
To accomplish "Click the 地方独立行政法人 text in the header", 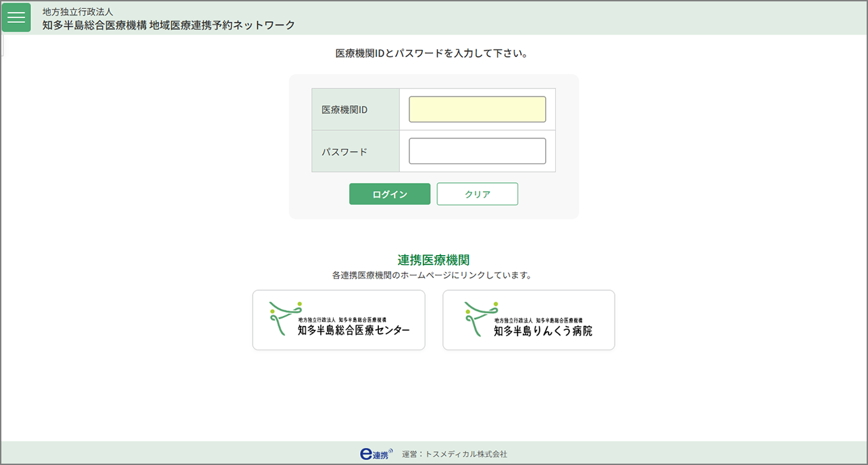I will 78,11.
